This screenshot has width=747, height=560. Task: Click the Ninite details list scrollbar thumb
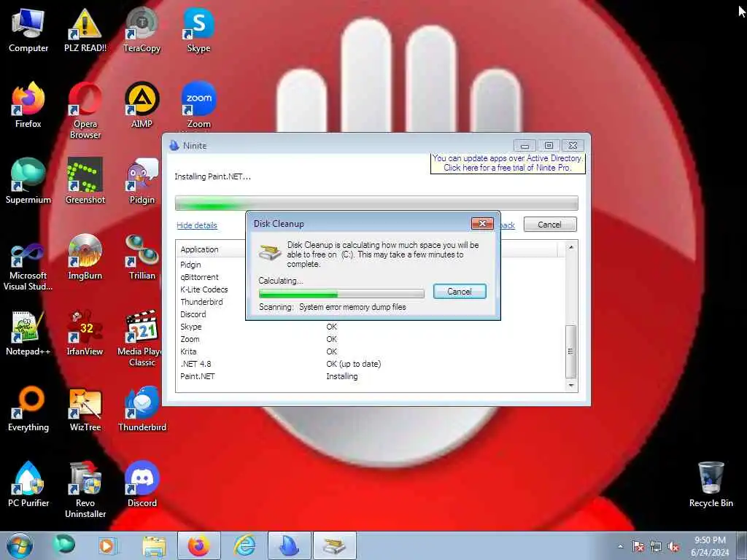(570, 352)
